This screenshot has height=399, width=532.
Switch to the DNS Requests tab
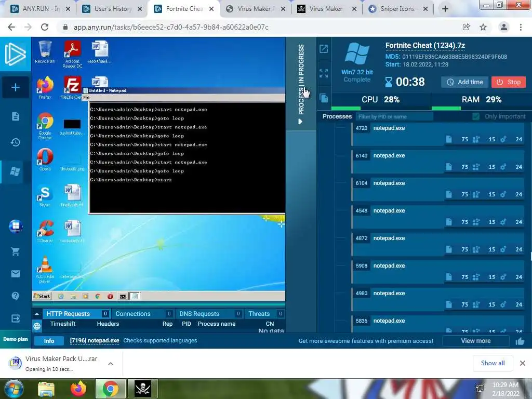click(210, 314)
